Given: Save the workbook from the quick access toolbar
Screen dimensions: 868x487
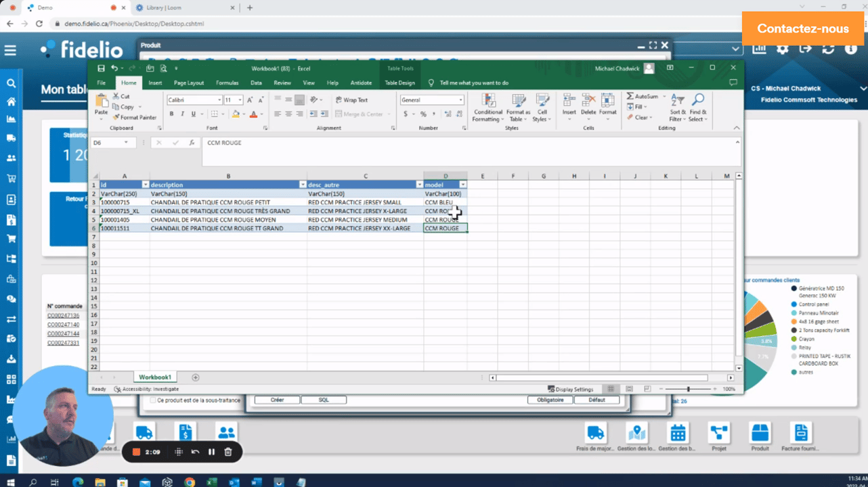Looking at the screenshot, I should (101, 68).
